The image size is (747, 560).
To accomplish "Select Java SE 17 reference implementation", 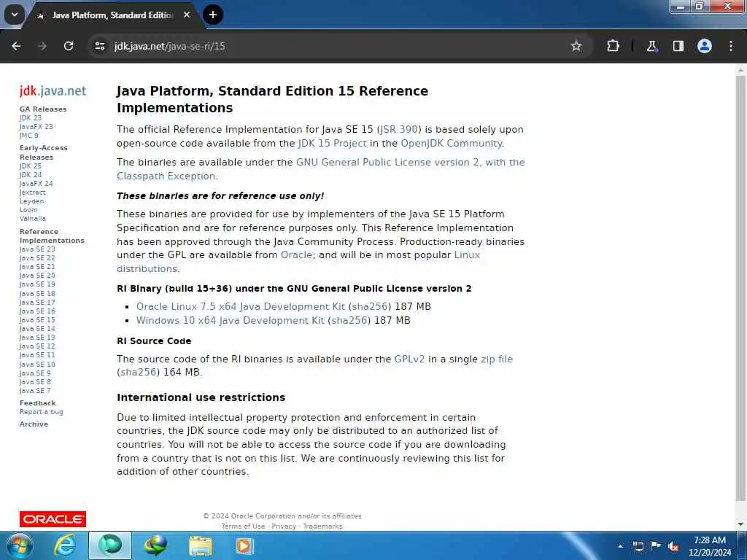I will (37, 303).
